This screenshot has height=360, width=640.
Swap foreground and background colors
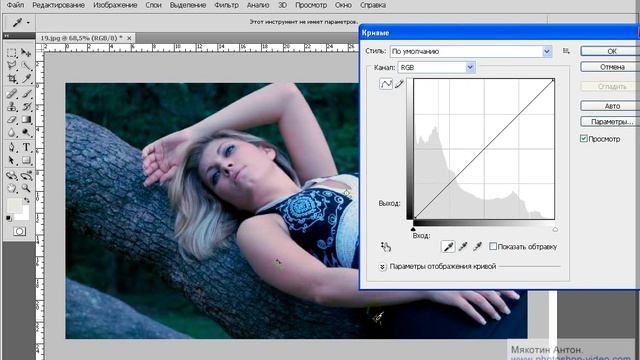pyautogui.click(x=27, y=200)
